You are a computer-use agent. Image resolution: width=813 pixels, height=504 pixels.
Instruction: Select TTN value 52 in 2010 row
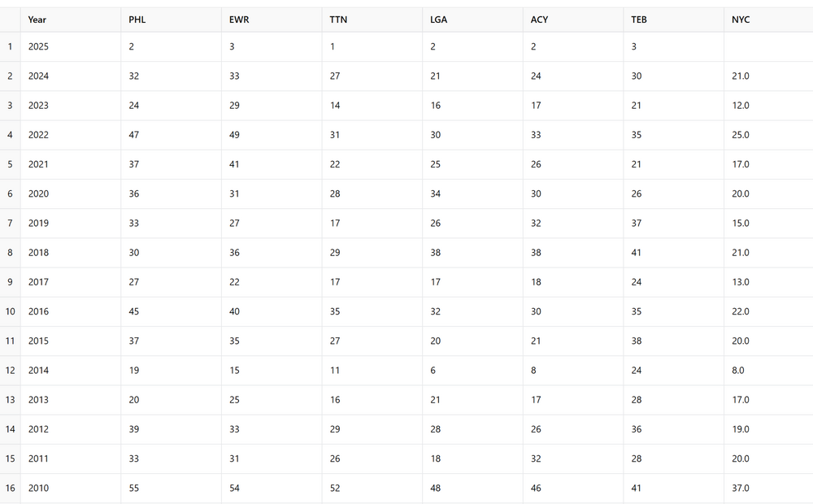[x=372, y=488]
